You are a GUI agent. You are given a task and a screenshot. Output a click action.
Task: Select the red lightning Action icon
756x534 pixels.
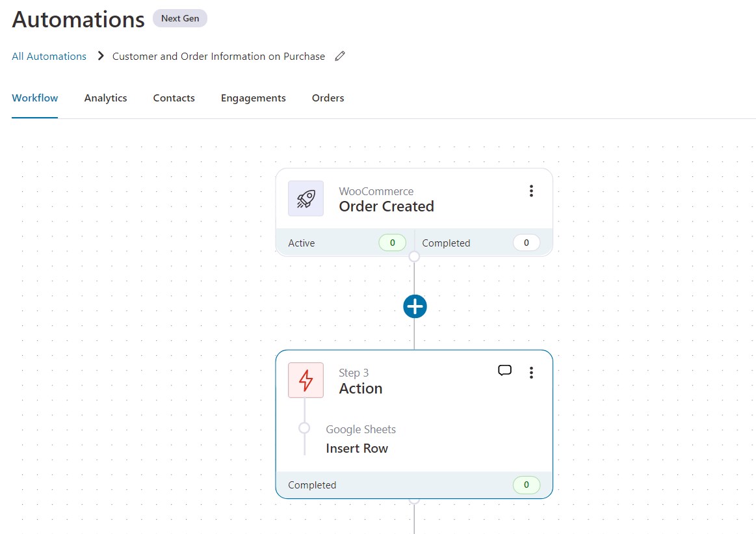tap(306, 380)
